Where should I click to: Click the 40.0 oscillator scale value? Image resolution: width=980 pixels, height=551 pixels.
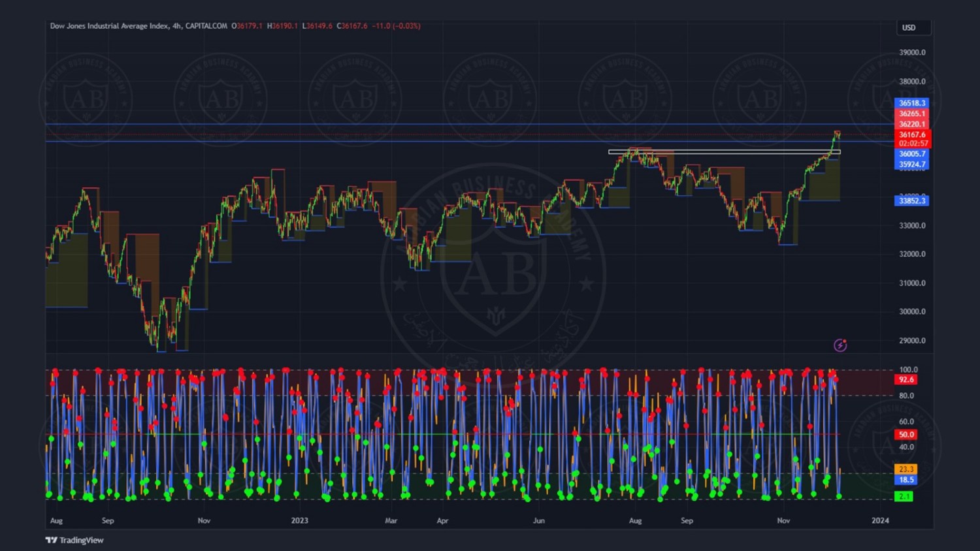tap(906, 447)
